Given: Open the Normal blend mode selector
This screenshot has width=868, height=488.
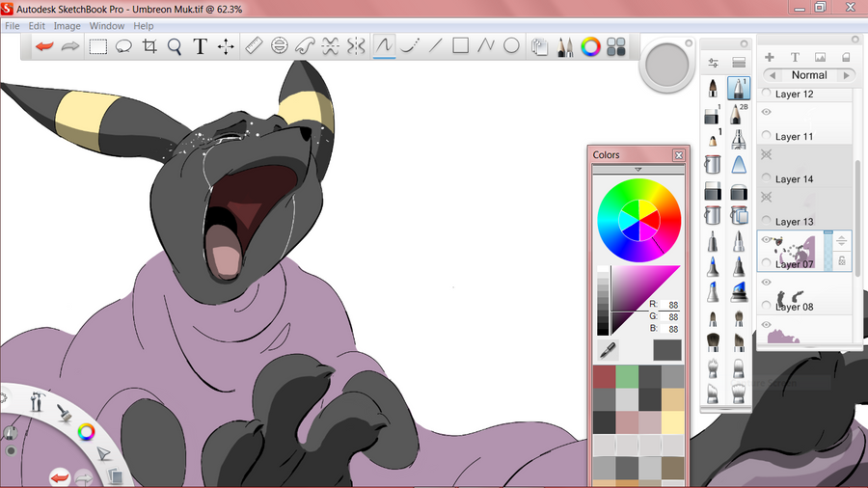Looking at the screenshot, I should 809,75.
